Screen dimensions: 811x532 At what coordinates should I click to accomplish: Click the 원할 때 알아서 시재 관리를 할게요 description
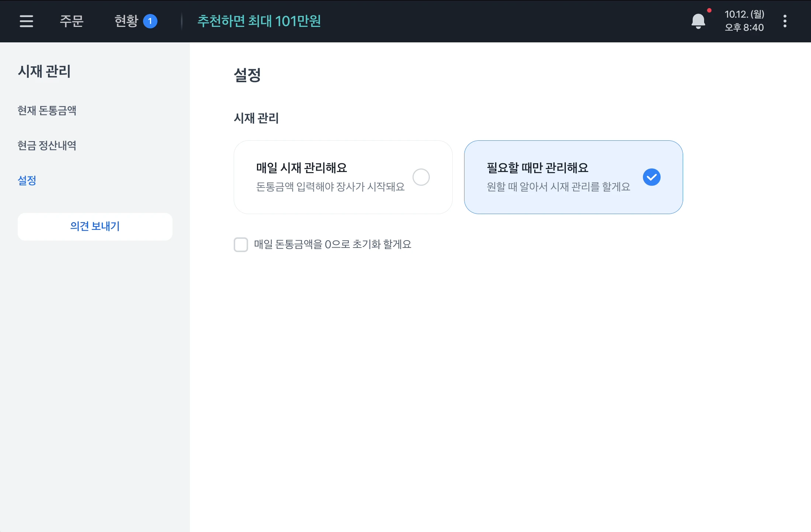point(558,187)
